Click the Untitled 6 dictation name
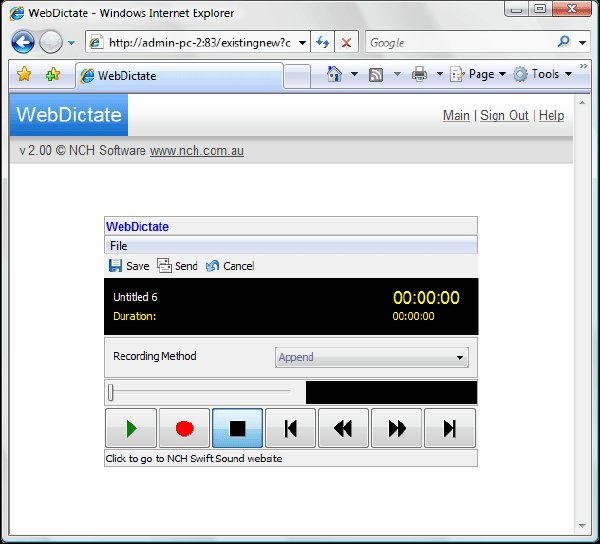The height and width of the screenshot is (544, 600). pos(135,297)
